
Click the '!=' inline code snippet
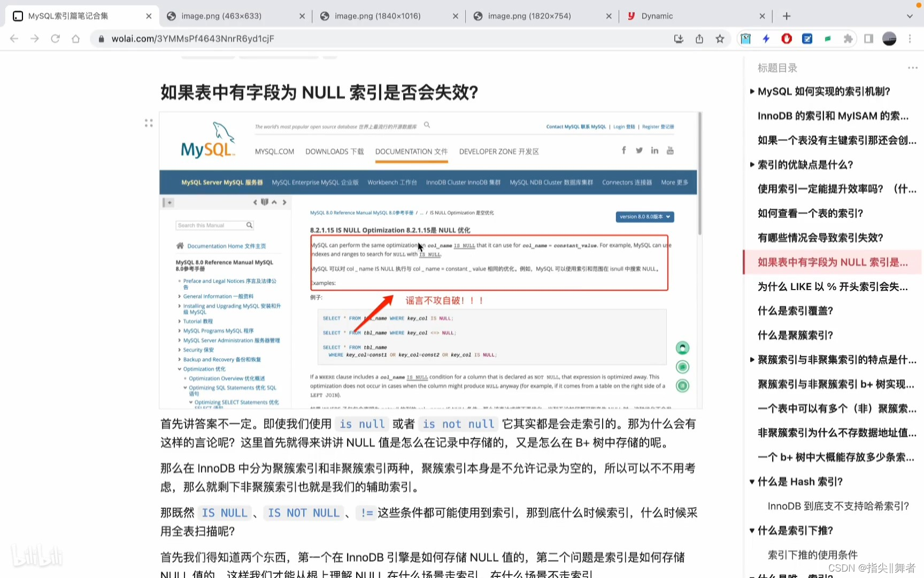(367, 513)
